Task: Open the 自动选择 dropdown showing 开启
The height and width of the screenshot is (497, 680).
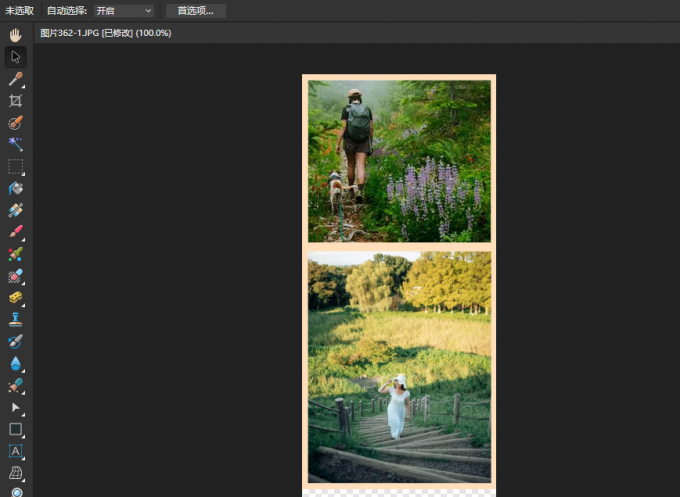Action: pos(124,11)
